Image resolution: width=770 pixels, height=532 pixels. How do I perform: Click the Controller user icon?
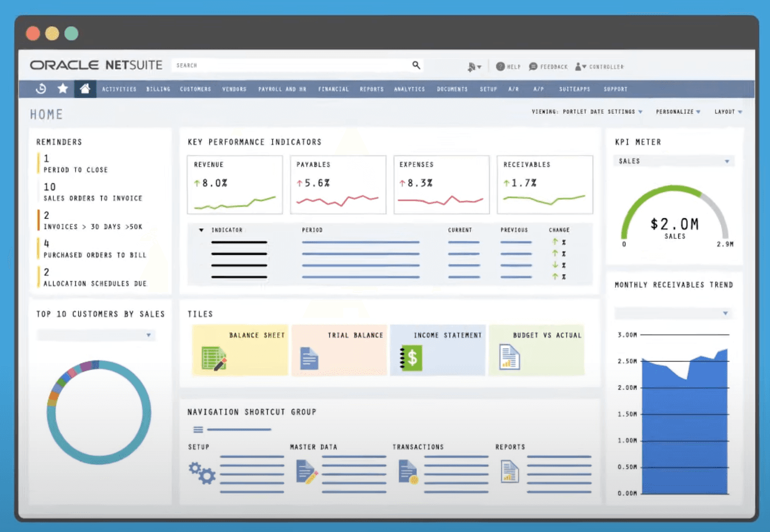(x=579, y=66)
